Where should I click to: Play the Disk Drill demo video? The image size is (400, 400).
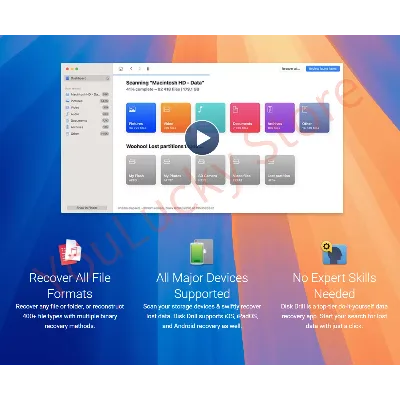click(x=202, y=138)
